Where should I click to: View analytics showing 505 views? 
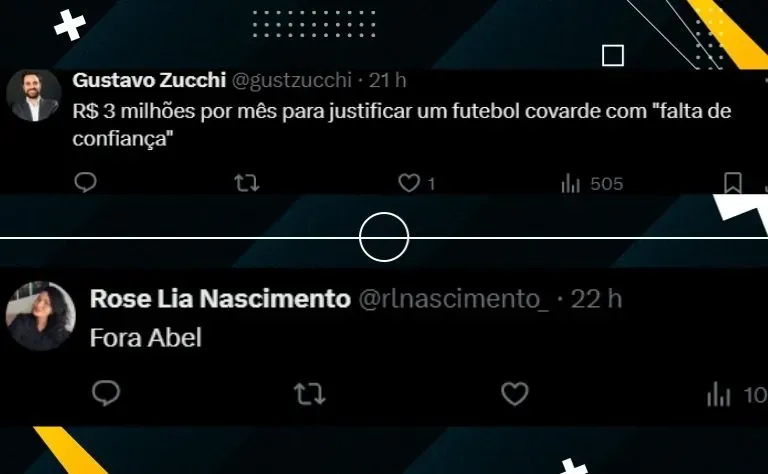[592, 184]
